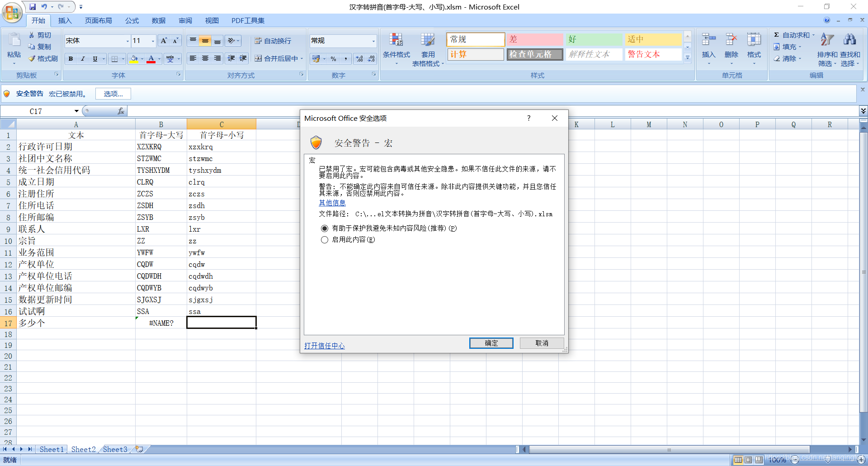
Task: Open the 合并后居中 dropdown arrow
Action: pos(302,58)
